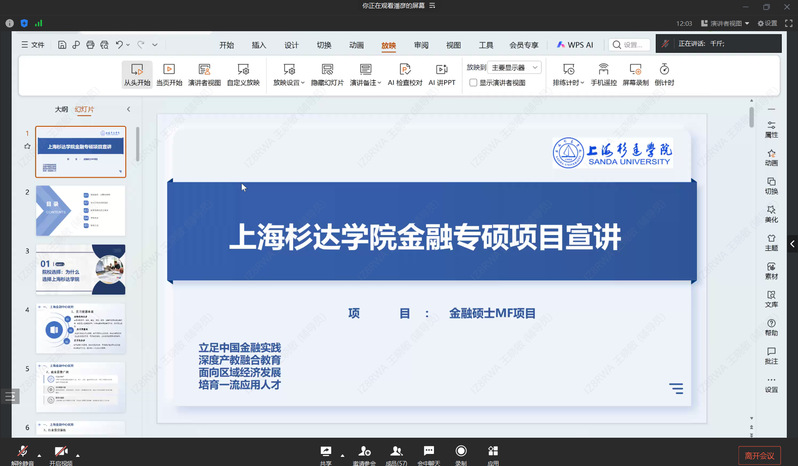Viewport: 798px width, 466px height.
Task: Switch to the 审阅 ribbon tab
Action: pyautogui.click(x=421, y=45)
